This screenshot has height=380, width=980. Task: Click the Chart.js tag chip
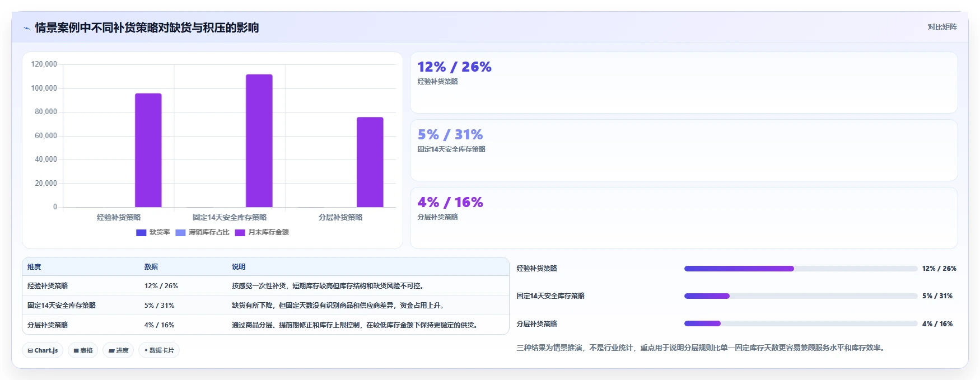[43, 350]
